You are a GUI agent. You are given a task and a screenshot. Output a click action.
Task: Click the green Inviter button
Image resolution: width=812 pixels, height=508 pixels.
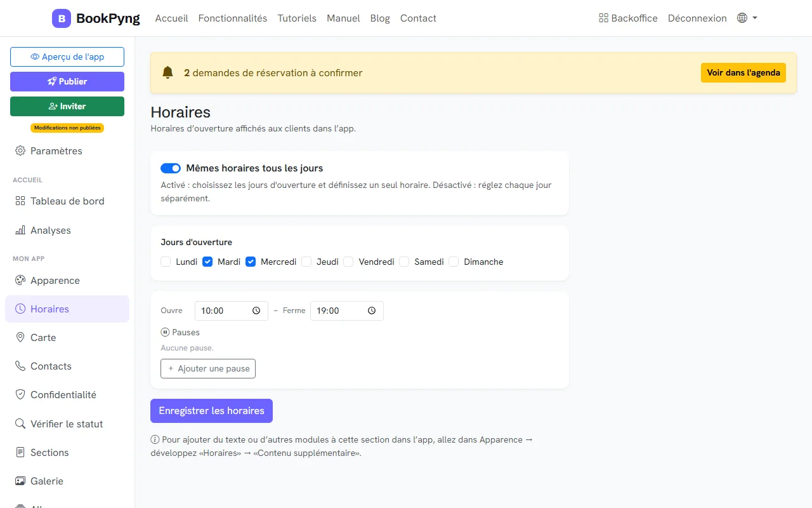tap(67, 106)
